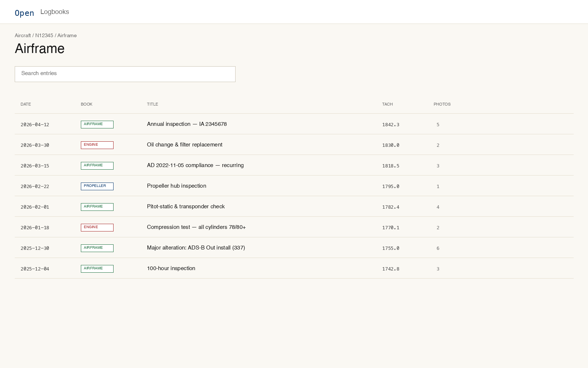Screen dimensions: 588x368
Task: Click tach value 1818.5
Action: 391,166
